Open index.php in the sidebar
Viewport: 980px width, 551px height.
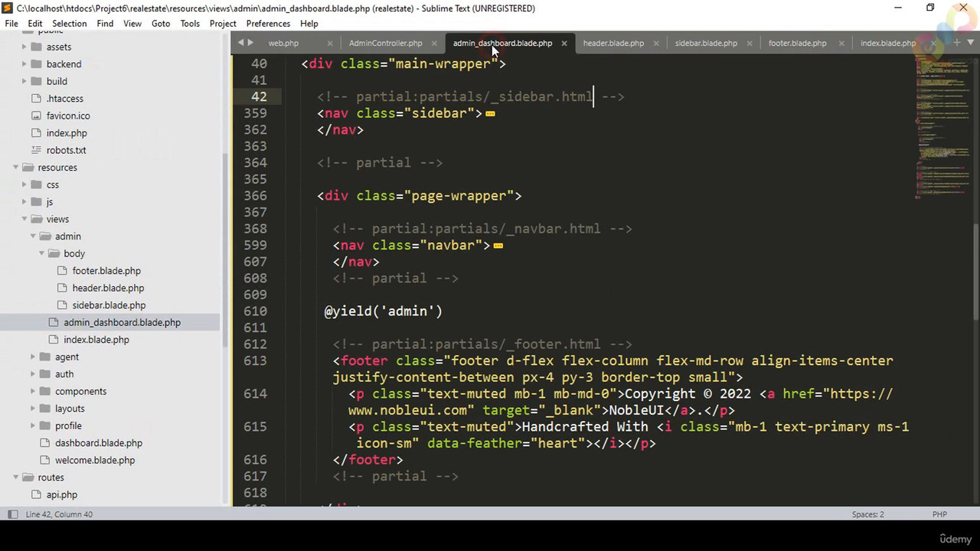click(x=67, y=133)
